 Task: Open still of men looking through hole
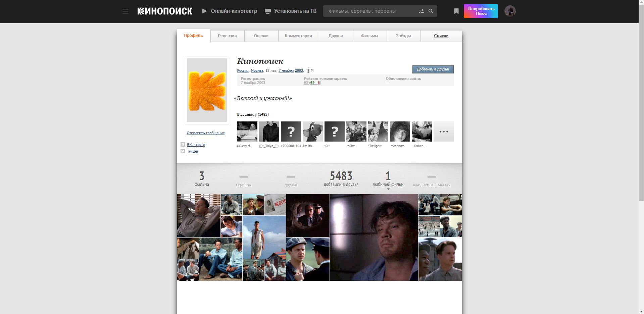click(308, 215)
